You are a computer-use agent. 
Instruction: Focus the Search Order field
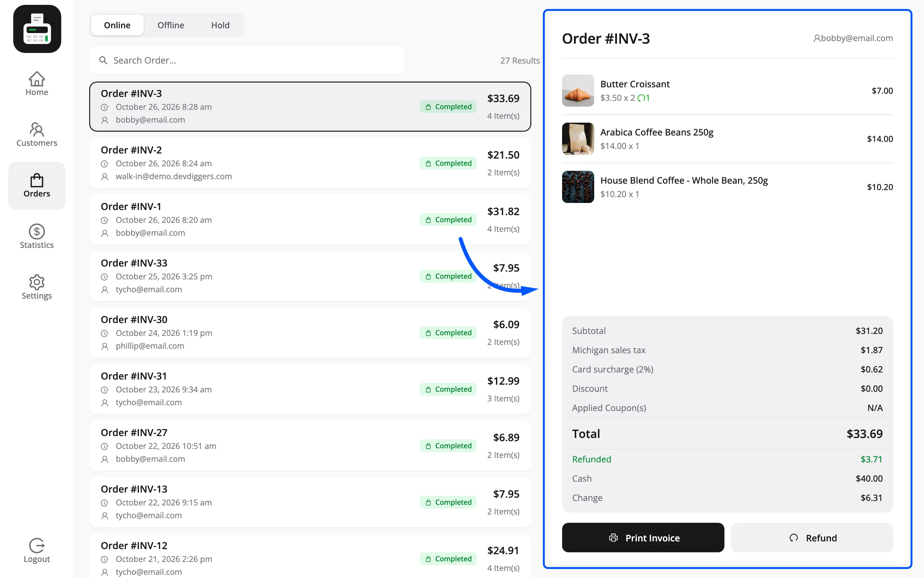coord(247,60)
